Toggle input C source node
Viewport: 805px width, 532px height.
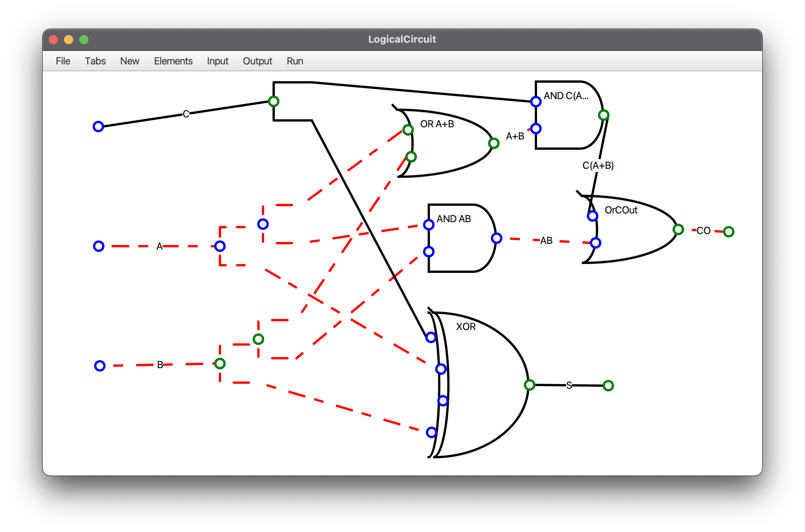(x=98, y=127)
